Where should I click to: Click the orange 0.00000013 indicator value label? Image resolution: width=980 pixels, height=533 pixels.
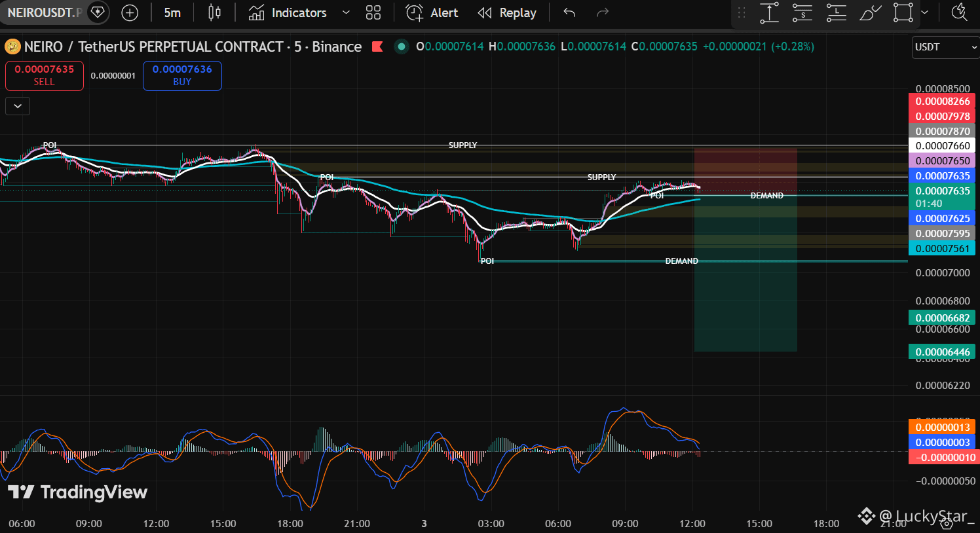coord(942,428)
